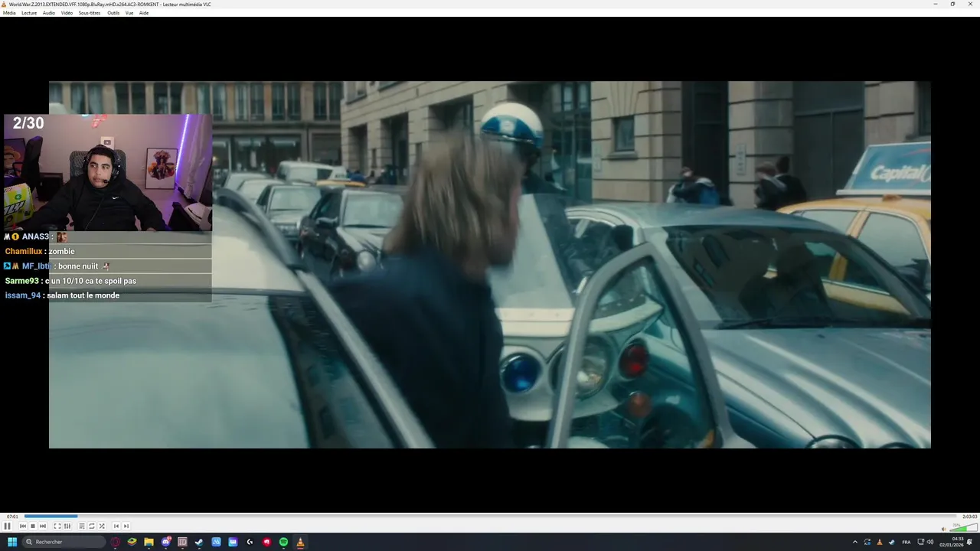Open the notification bell icon
This screenshot has width=980, height=551.
[x=969, y=542]
